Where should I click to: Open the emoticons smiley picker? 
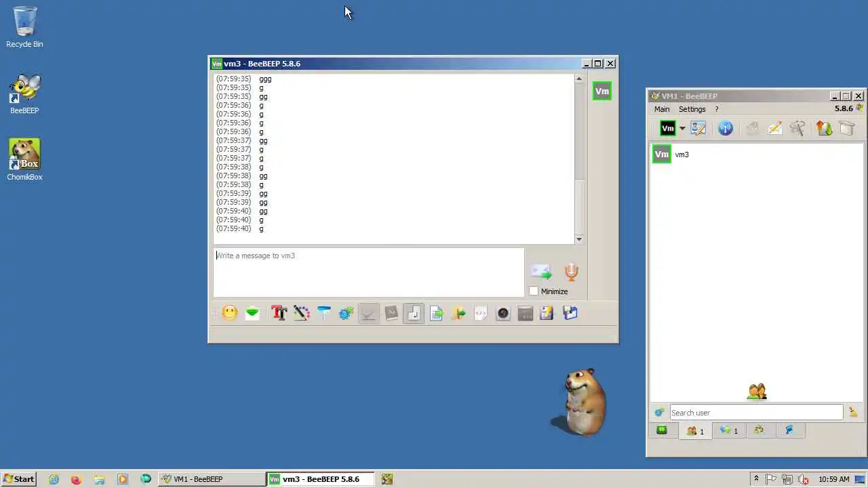(230, 313)
